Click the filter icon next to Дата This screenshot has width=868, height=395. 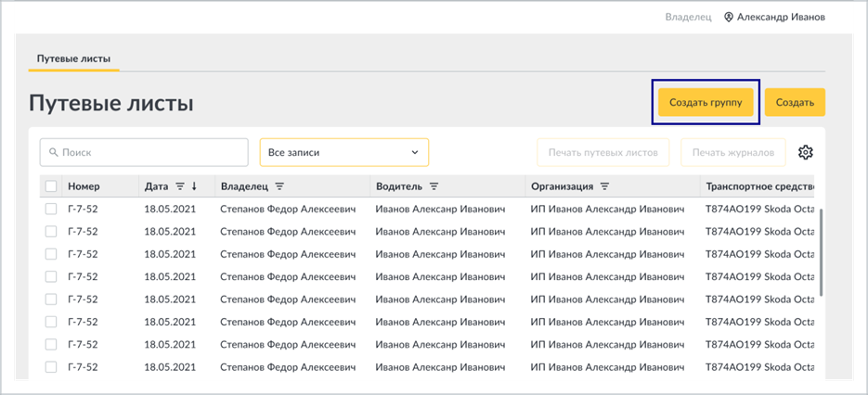coord(180,186)
